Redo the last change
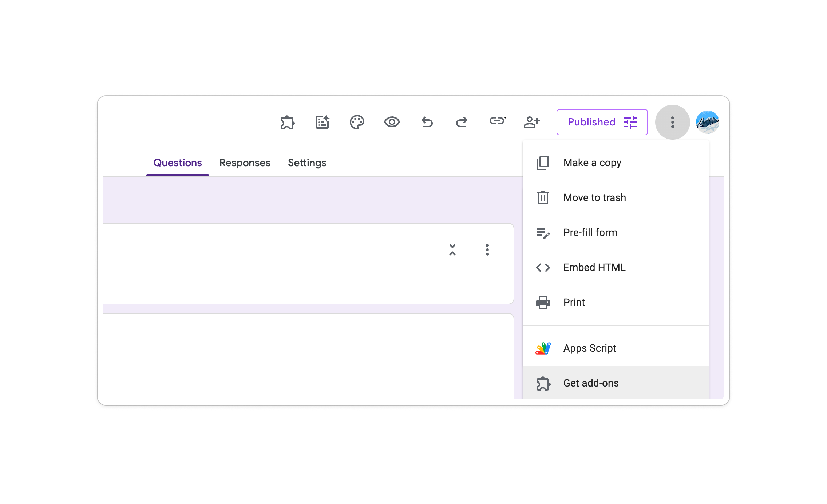The width and height of the screenshot is (827, 504). [x=461, y=122]
